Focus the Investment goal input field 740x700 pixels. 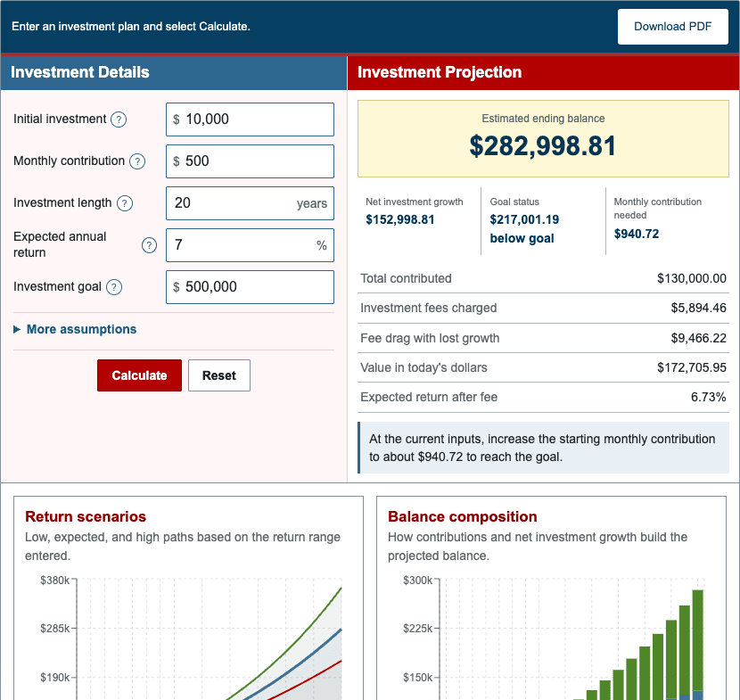[x=250, y=287]
